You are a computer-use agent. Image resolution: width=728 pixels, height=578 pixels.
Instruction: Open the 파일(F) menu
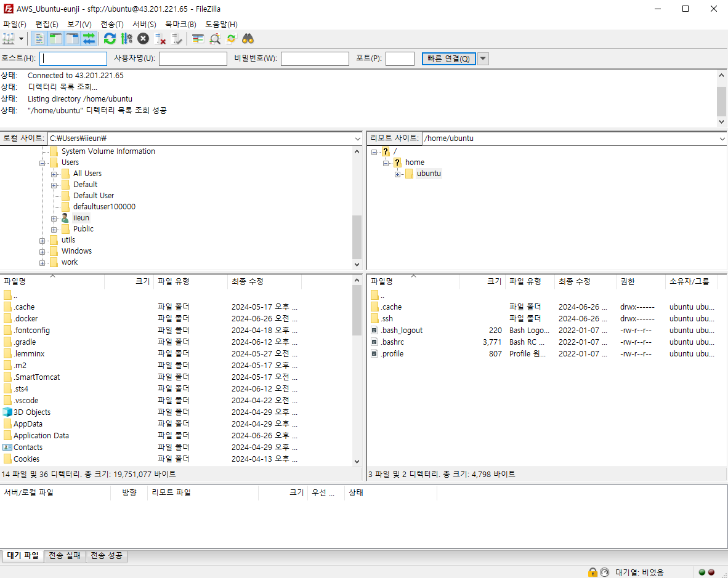pyautogui.click(x=14, y=24)
